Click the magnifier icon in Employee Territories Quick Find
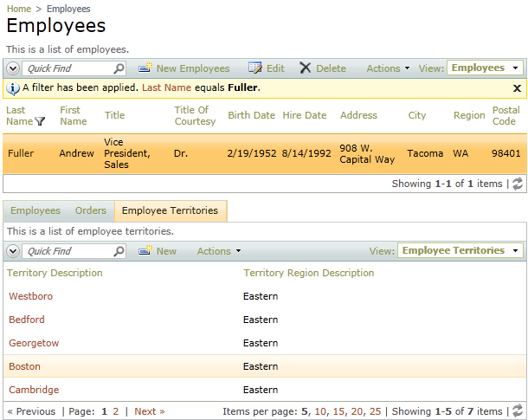Image resolution: width=528 pixels, height=420 pixels. 119,251
